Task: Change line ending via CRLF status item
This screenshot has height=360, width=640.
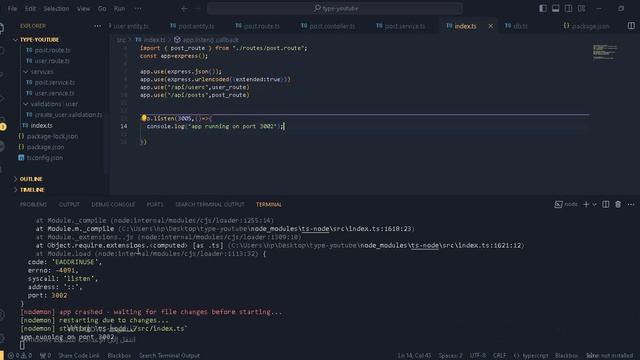Action: pos(500,356)
